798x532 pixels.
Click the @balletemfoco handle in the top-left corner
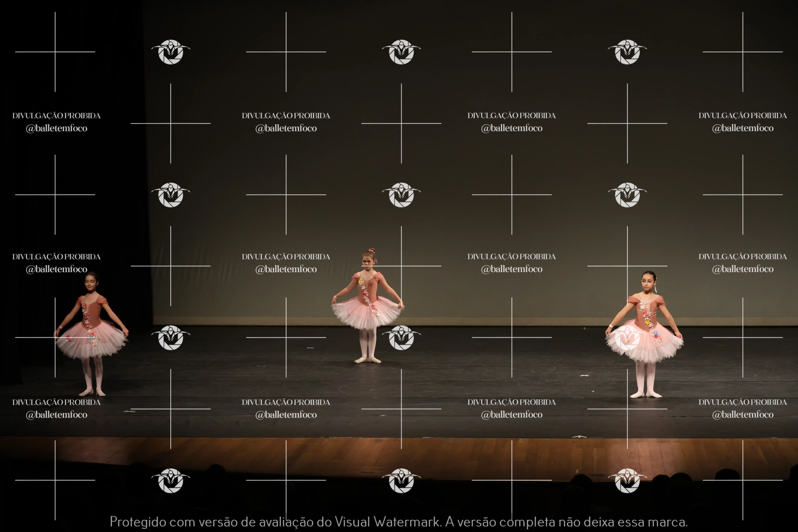[57, 128]
